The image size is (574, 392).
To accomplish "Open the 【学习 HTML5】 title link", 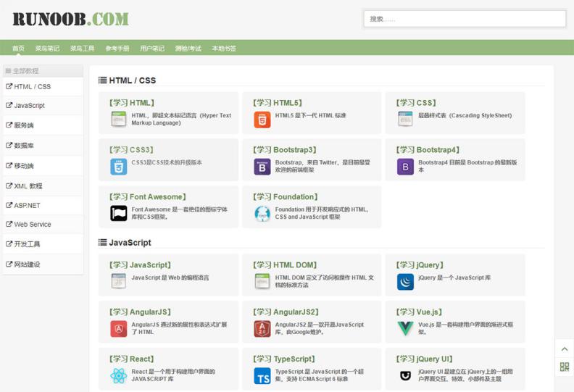I will pos(278,103).
